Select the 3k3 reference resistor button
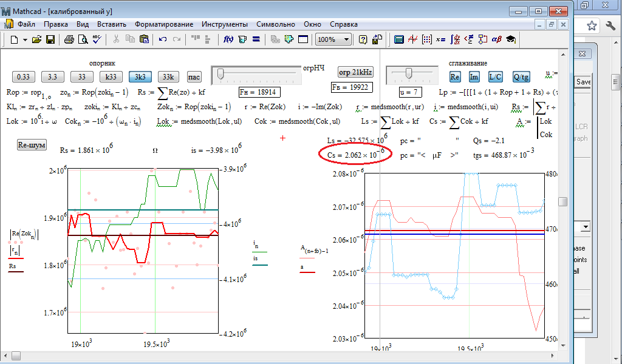The image size is (622, 364). [140, 76]
